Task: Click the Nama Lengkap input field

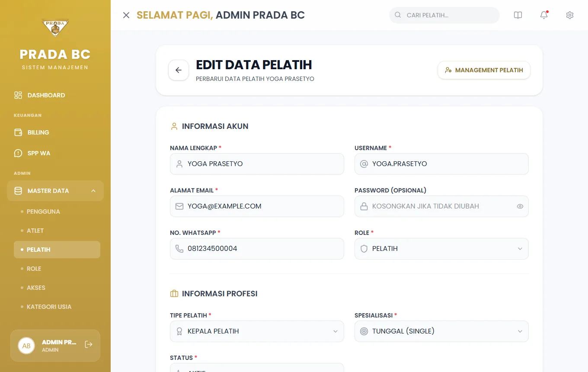Action: tap(257, 164)
